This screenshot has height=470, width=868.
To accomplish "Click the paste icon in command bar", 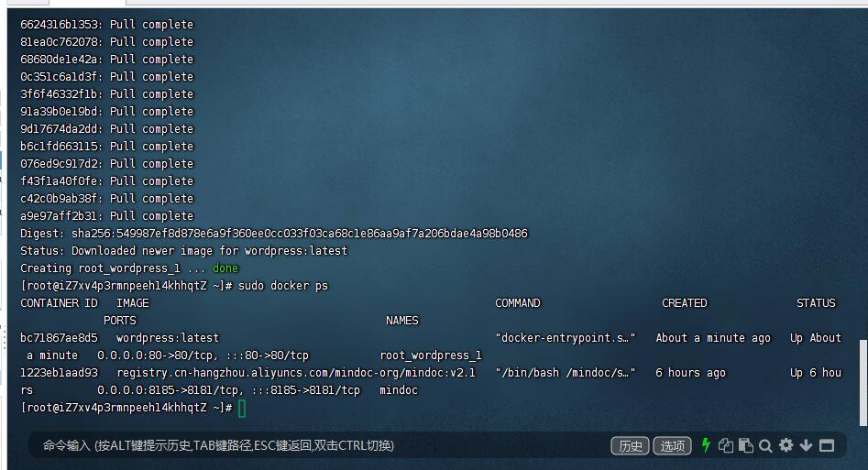I will (x=746, y=445).
